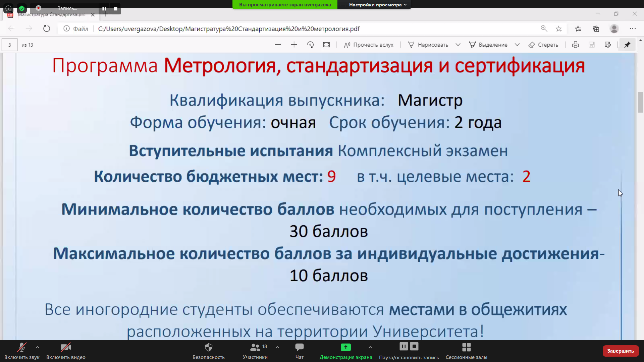Image resolution: width=644 pixels, height=362 pixels.
Task: Rotate the PDF page
Action: pyautogui.click(x=310, y=45)
